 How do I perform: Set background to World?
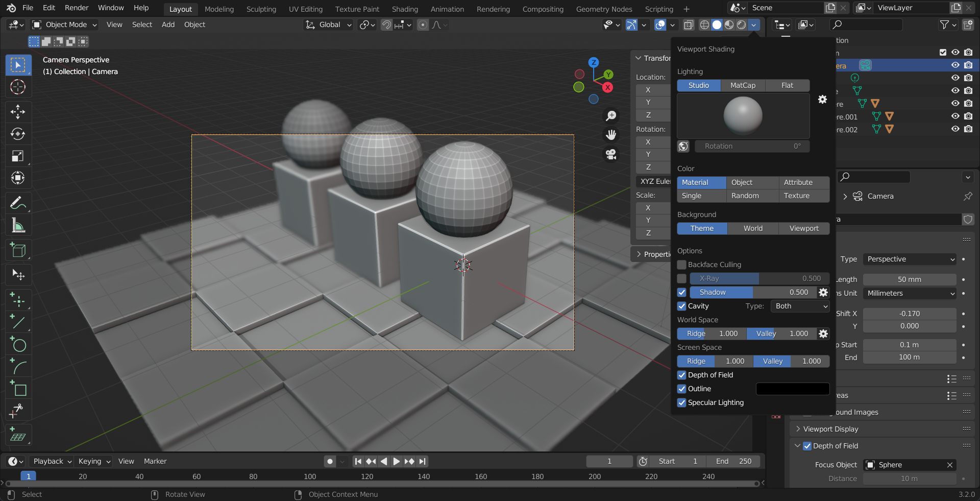tap(753, 229)
